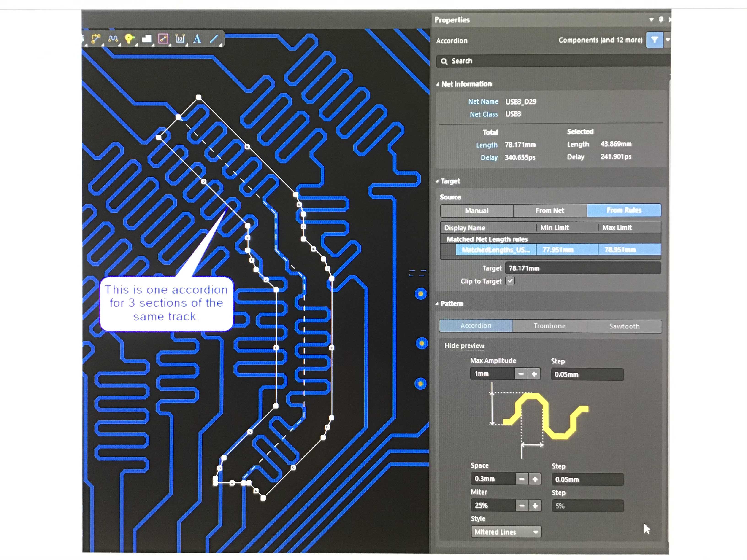This screenshot has width=747, height=560.
Task: Select the place text string tool
Action: click(x=197, y=39)
